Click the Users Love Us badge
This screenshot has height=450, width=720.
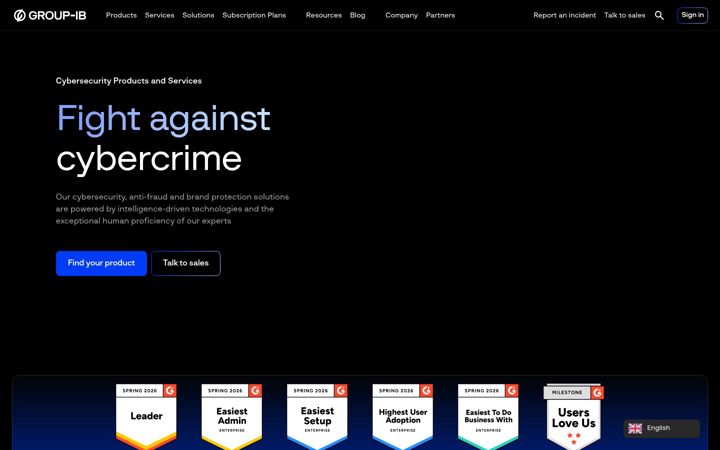coord(574,416)
